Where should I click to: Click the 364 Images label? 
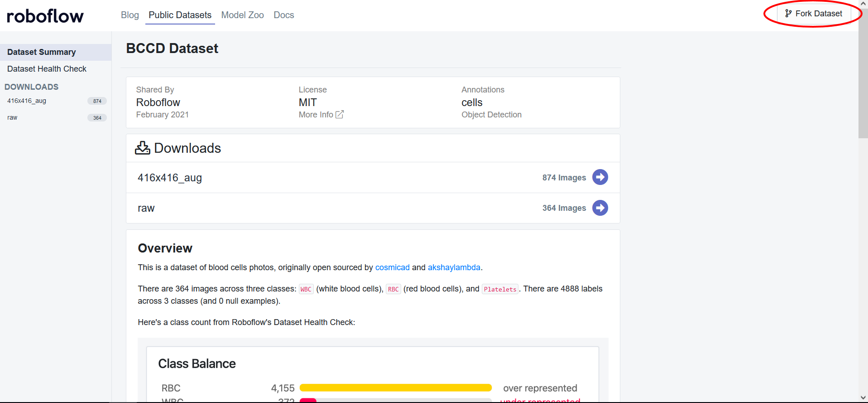[564, 208]
